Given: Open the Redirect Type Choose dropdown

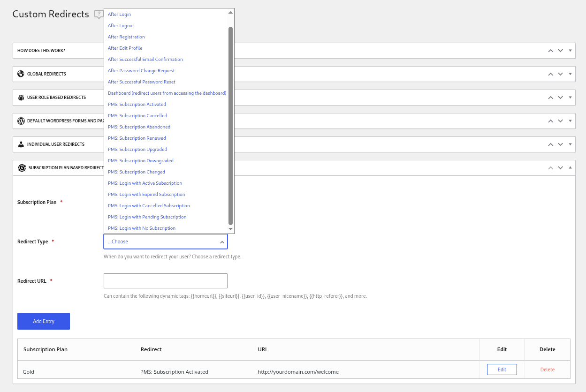Looking at the screenshot, I should [x=166, y=241].
